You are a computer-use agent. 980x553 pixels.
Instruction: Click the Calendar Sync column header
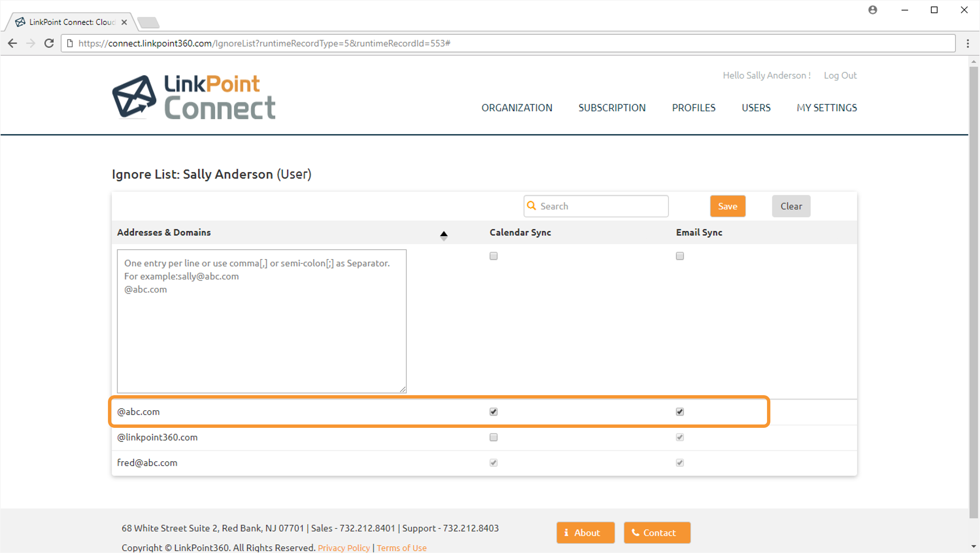(x=520, y=232)
